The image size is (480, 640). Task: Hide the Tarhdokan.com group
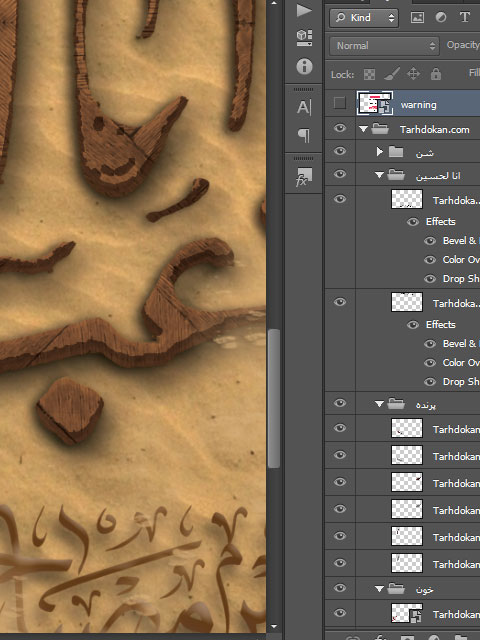(x=340, y=129)
